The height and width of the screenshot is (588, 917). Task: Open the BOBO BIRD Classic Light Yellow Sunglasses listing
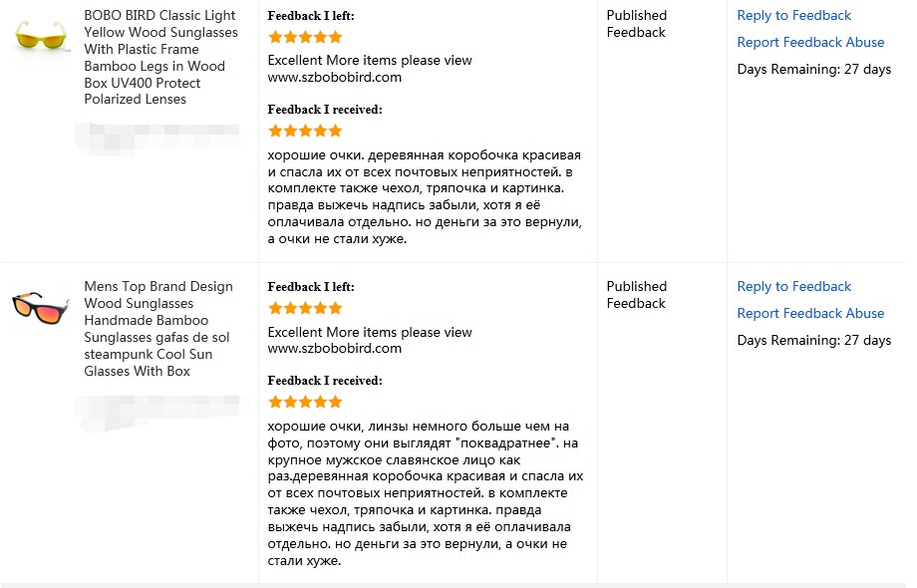[160, 57]
